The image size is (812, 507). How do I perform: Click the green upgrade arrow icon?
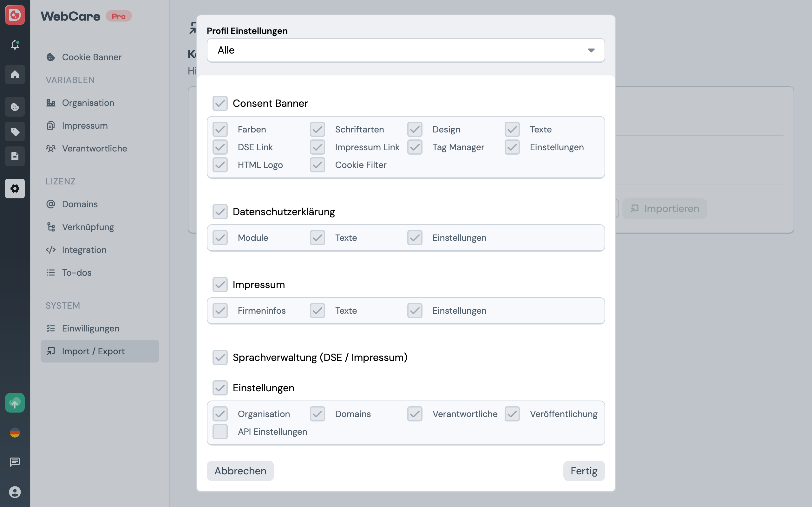[15, 402]
